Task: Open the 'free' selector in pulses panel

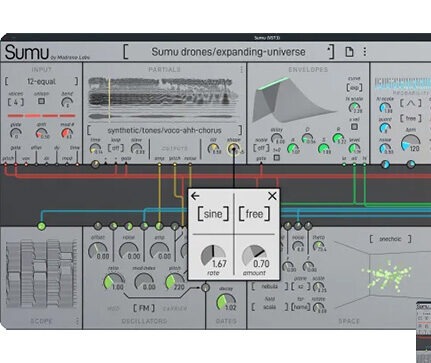Action: [x=411, y=118]
